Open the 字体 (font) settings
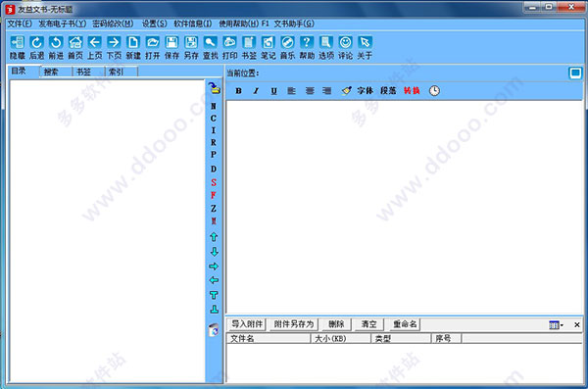588x389 pixels. tap(365, 91)
